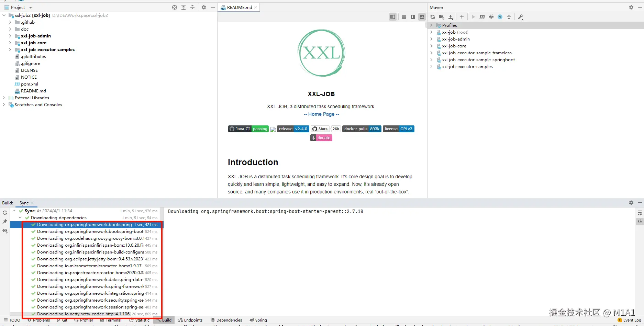Toggle pin tab in Build panel
Viewport: 644px width, 326px height.
[x=5, y=222]
